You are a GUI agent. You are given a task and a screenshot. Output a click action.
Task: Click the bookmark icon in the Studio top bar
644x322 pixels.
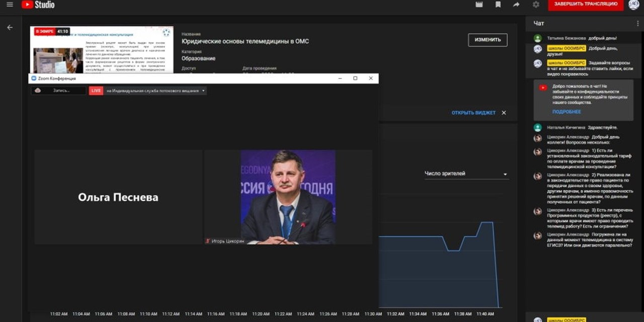coord(498,5)
